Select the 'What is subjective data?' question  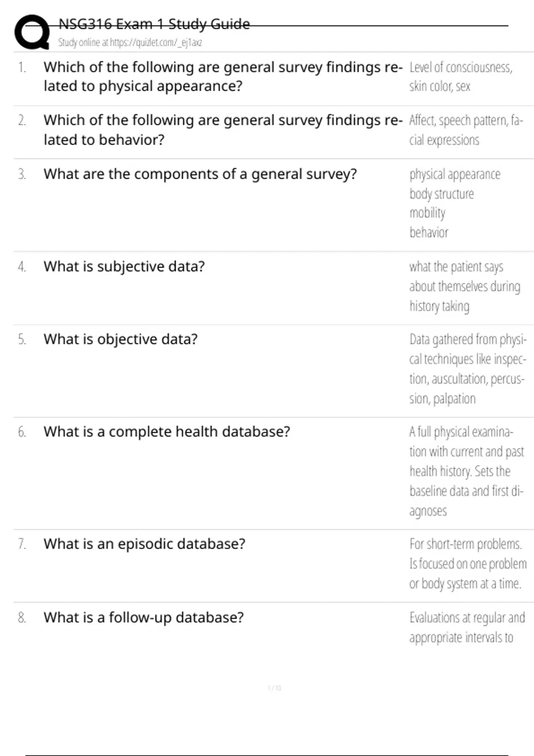click(124, 266)
